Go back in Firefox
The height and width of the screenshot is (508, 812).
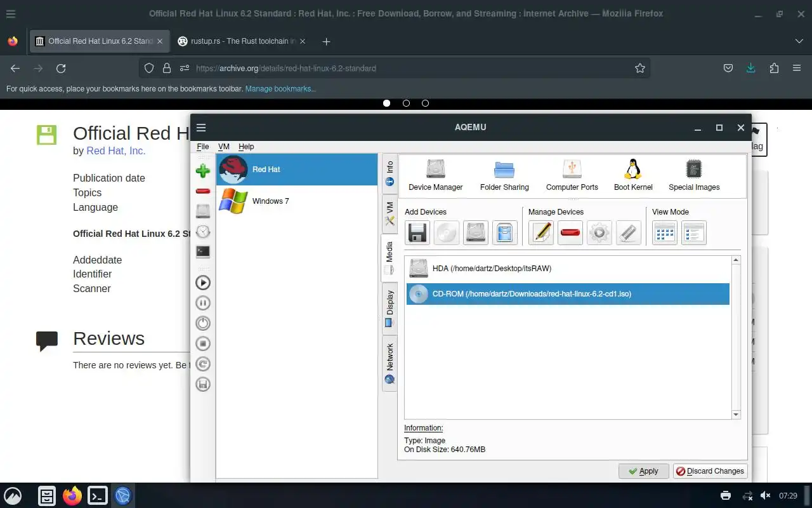coord(15,68)
